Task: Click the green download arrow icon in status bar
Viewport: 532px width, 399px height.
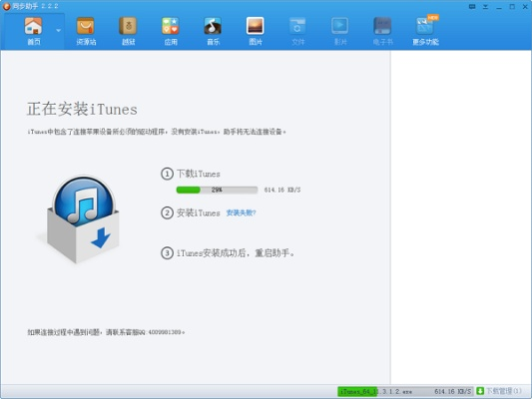Action: (x=480, y=391)
